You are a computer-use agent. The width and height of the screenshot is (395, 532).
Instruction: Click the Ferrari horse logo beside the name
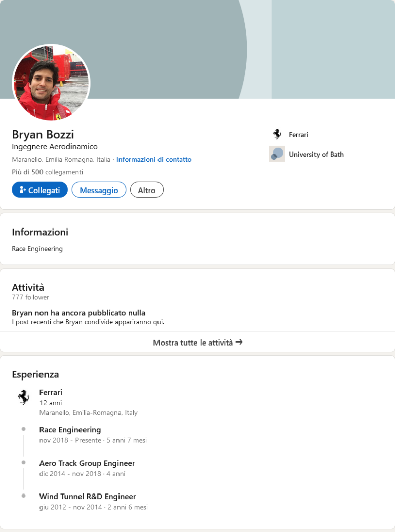(x=277, y=134)
